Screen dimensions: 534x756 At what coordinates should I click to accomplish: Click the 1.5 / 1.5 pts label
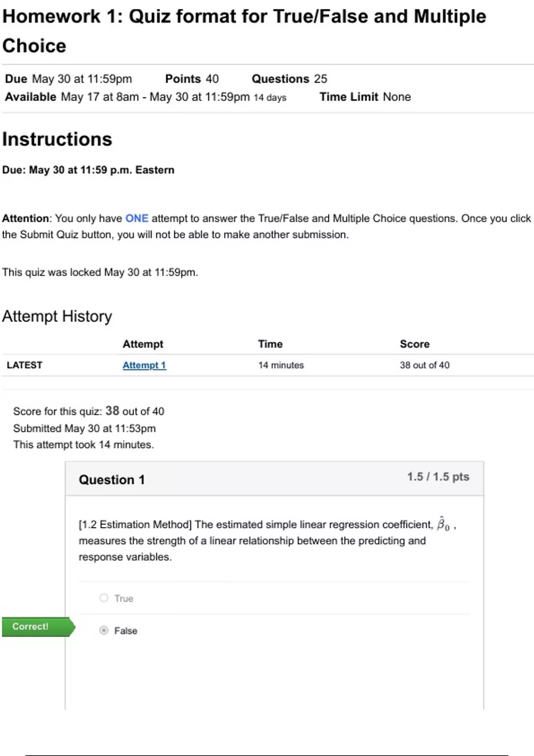(438, 477)
